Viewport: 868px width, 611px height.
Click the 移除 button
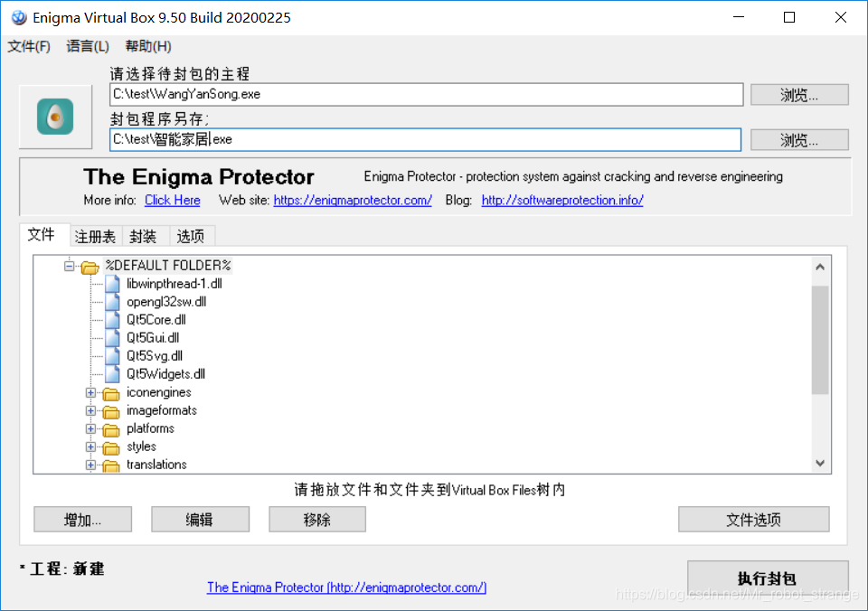point(317,519)
